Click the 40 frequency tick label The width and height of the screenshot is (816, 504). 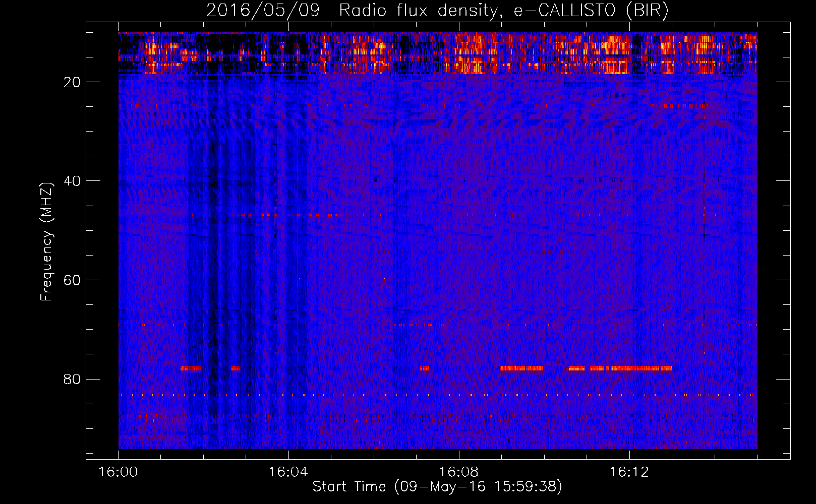73,181
